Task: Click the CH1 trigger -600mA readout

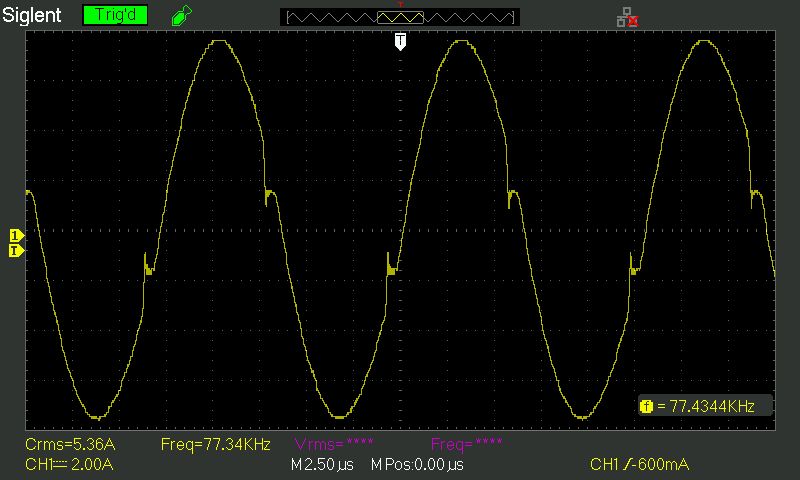Action: pos(639,465)
